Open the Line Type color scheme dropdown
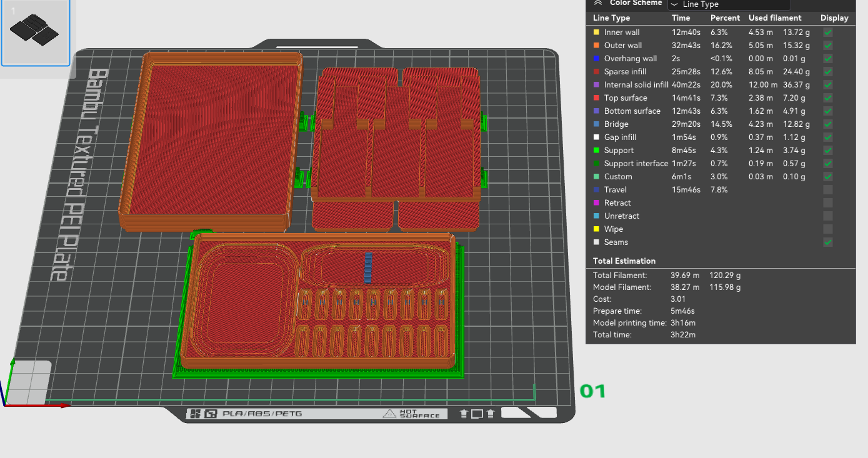868x458 pixels. pyautogui.click(x=729, y=4)
